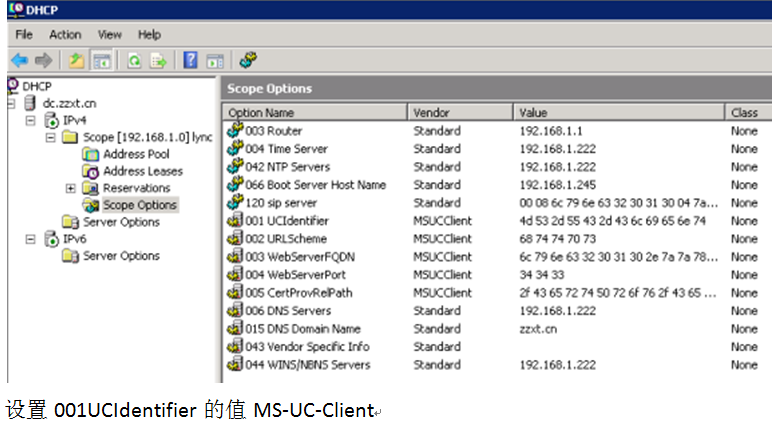Sort by the Class column header
Viewport: 772px width, 433px height.
coord(749,113)
